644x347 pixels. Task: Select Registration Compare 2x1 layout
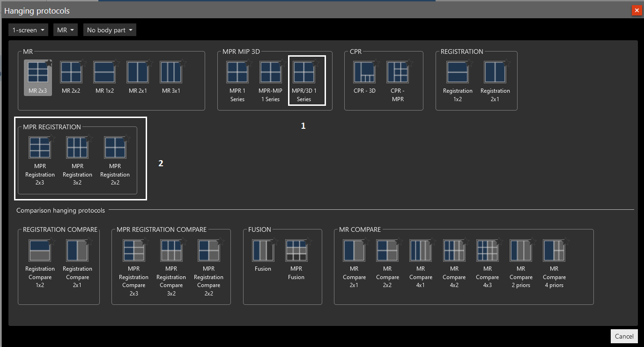pos(77,251)
